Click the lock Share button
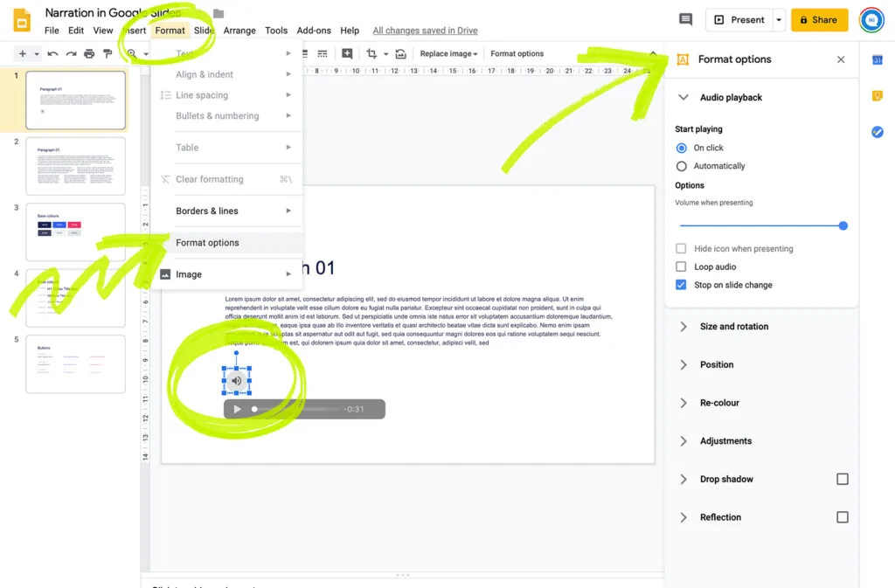 (x=819, y=20)
